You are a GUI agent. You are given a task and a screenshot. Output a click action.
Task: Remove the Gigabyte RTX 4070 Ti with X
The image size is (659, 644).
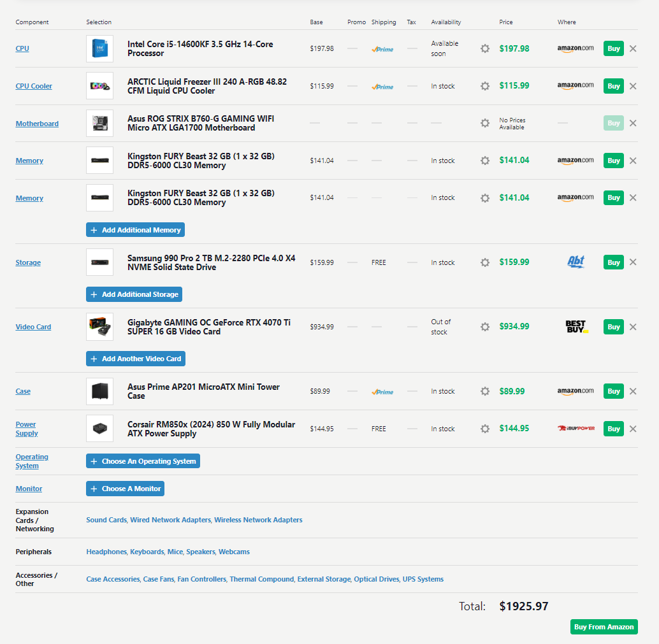[633, 327]
